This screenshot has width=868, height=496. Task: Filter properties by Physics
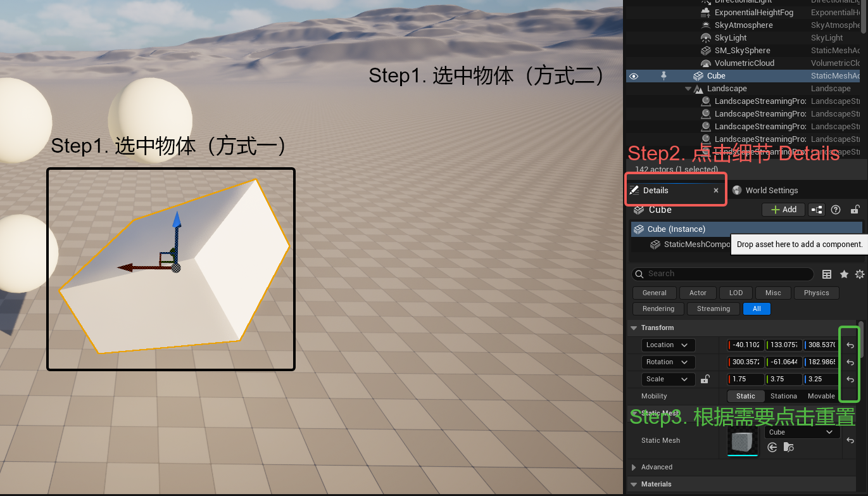pos(816,293)
